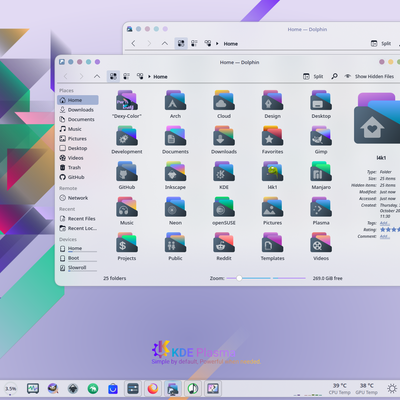Switch to Icons view in back Dolphin window
This screenshot has width=400, height=400.
coord(181,43)
